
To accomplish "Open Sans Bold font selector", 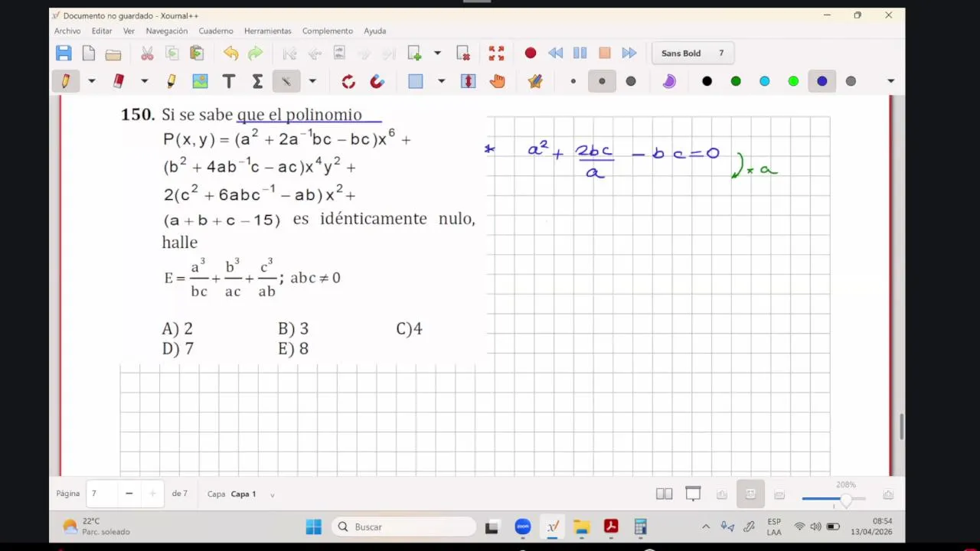I will point(692,53).
